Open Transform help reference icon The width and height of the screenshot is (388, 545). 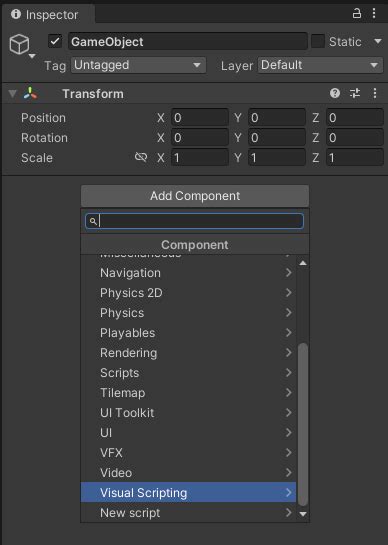(x=335, y=93)
